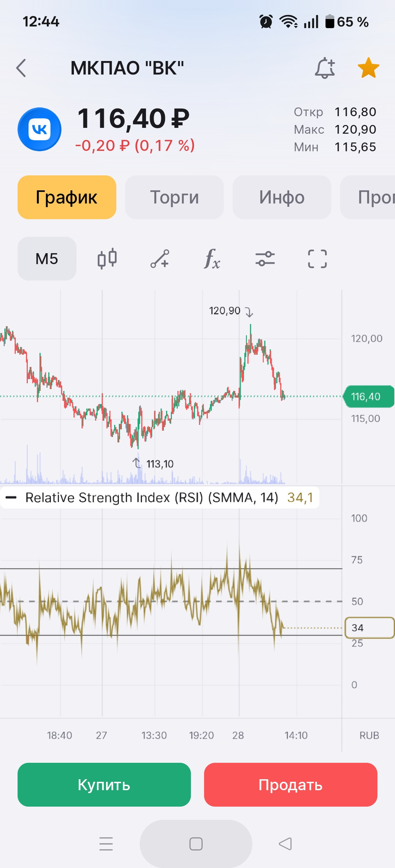Add a price alert with bell icon

coord(325,68)
